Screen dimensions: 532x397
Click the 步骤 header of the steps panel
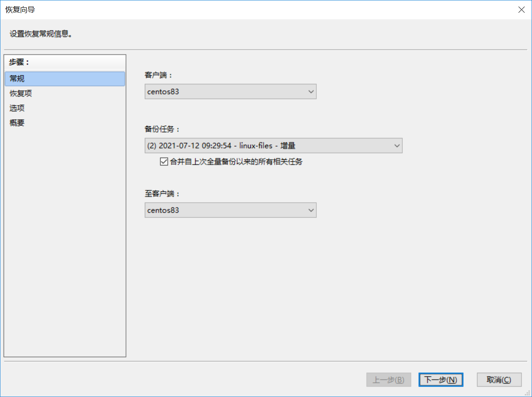click(x=19, y=62)
